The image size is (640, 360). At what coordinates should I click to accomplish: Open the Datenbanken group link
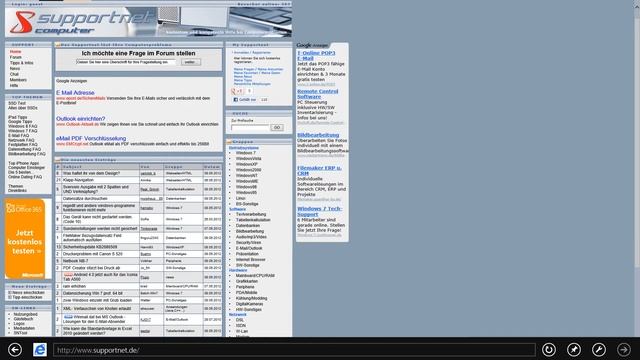click(248, 226)
